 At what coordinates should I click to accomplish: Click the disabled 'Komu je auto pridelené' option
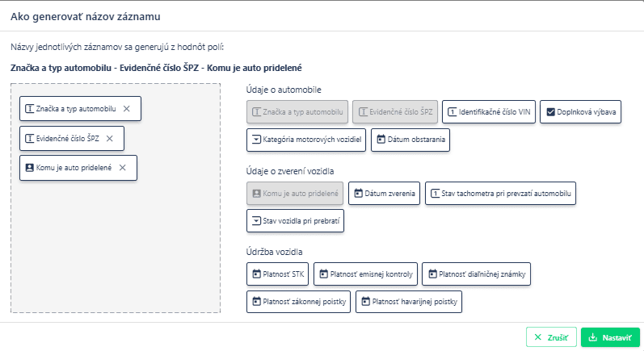pos(295,194)
